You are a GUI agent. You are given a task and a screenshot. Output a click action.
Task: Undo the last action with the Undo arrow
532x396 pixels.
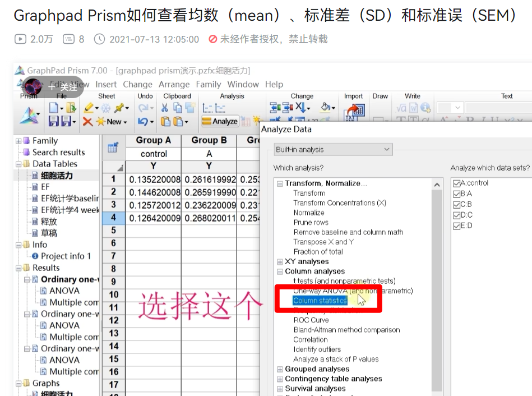click(144, 122)
